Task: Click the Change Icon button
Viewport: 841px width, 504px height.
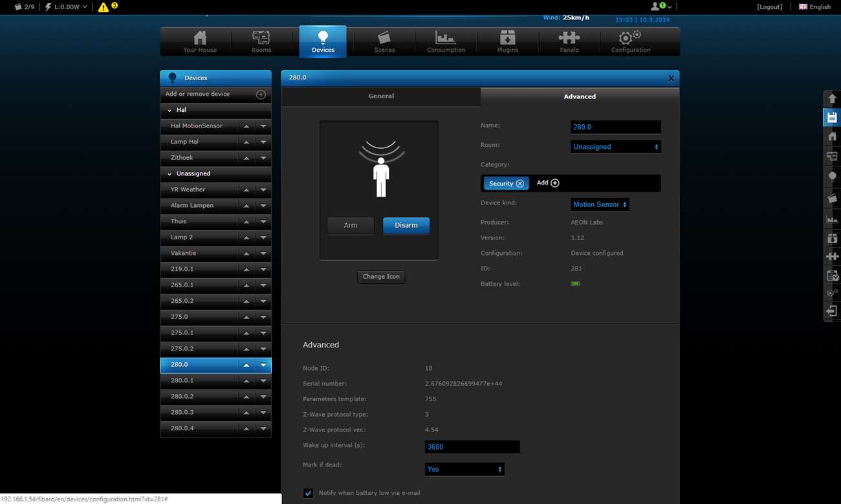Action: coord(381,276)
